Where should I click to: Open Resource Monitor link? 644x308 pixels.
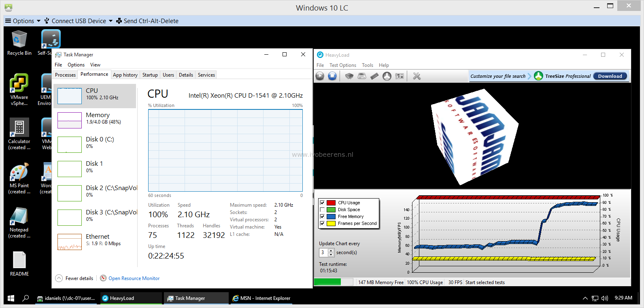click(x=134, y=278)
